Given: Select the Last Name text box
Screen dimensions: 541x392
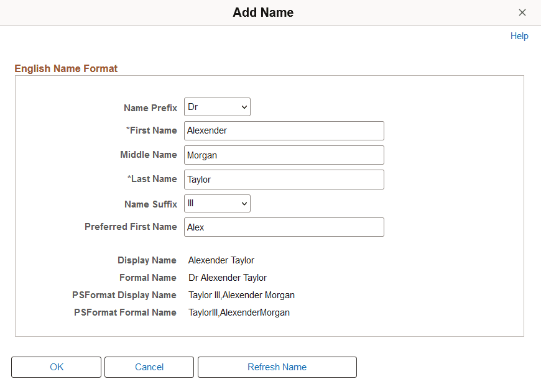Looking at the screenshot, I should click(284, 179).
